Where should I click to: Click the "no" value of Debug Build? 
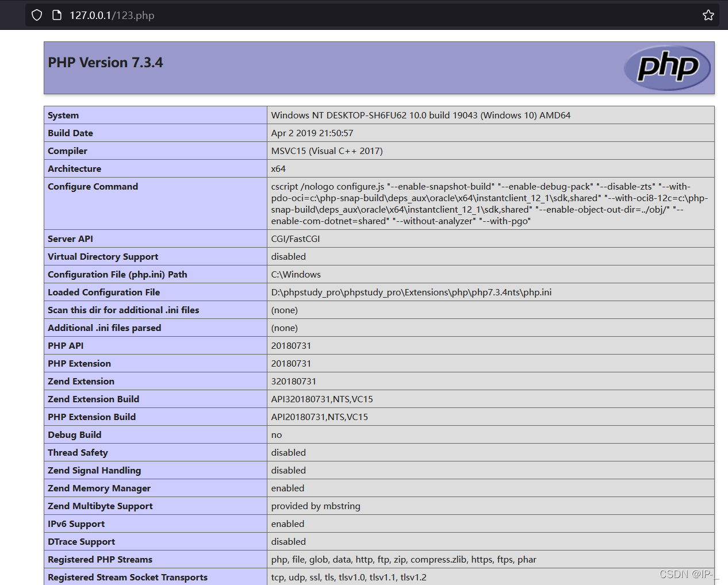tap(277, 435)
